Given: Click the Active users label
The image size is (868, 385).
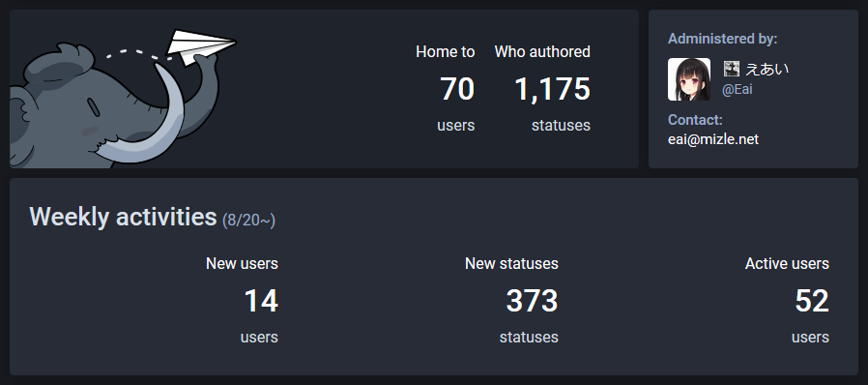Looking at the screenshot, I should (x=787, y=264).
